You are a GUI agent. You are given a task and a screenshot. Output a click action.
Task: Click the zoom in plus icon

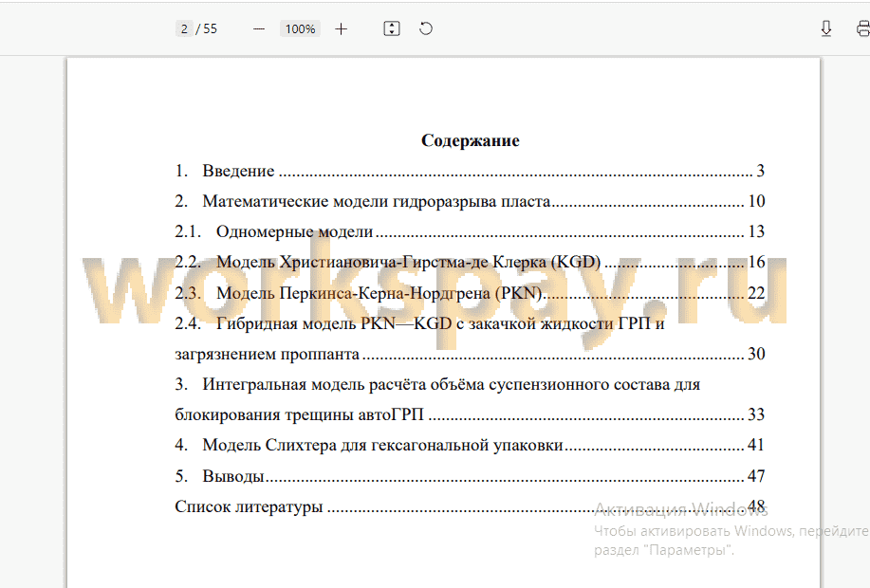point(342,28)
